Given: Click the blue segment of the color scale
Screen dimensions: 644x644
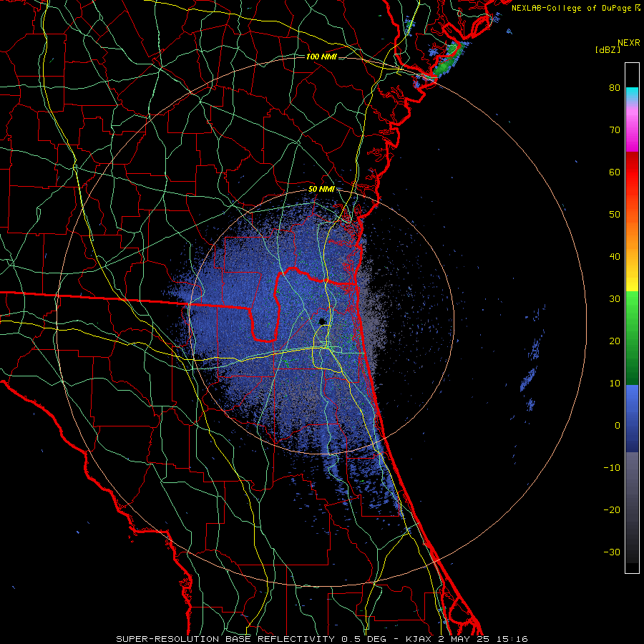Looking at the screenshot, I should pyautogui.click(x=632, y=419).
